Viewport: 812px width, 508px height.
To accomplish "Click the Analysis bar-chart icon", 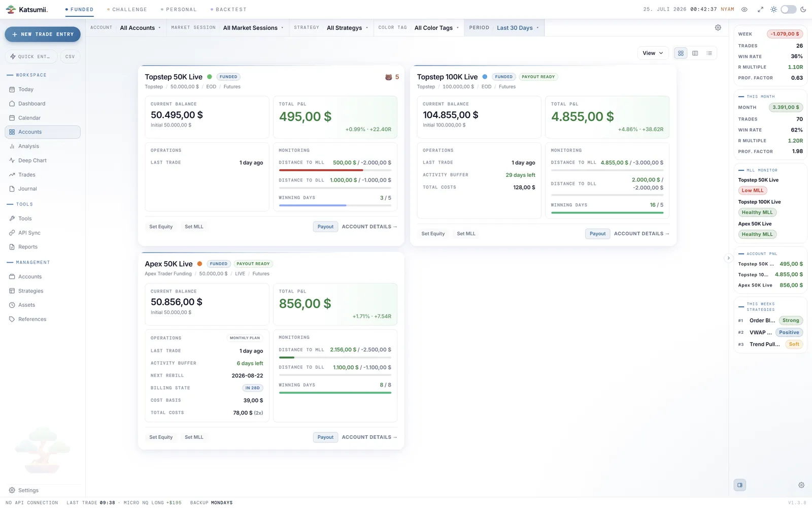I will (12, 146).
